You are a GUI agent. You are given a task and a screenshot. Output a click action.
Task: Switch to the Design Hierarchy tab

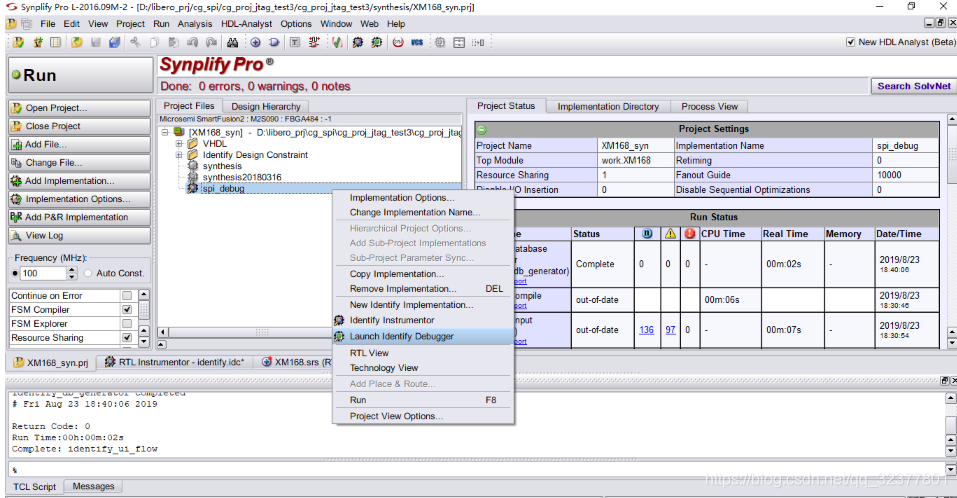point(265,106)
